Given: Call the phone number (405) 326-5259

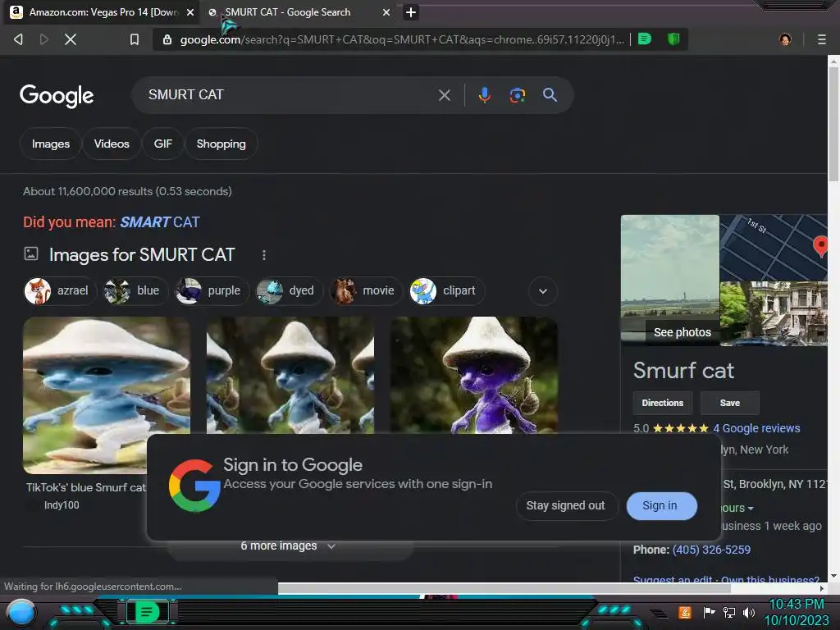Looking at the screenshot, I should coord(711,550).
